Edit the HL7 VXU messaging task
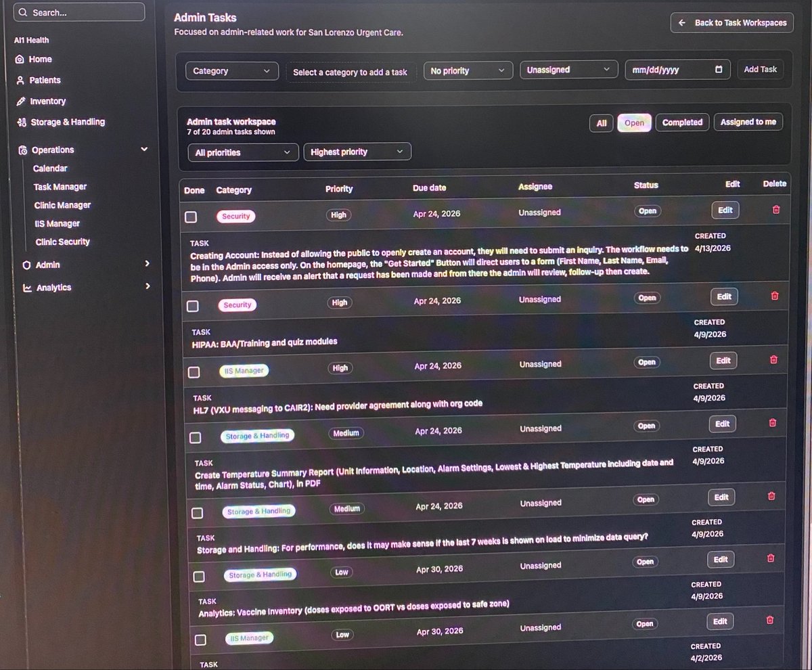Viewport: 812px width, 670px height. click(723, 361)
